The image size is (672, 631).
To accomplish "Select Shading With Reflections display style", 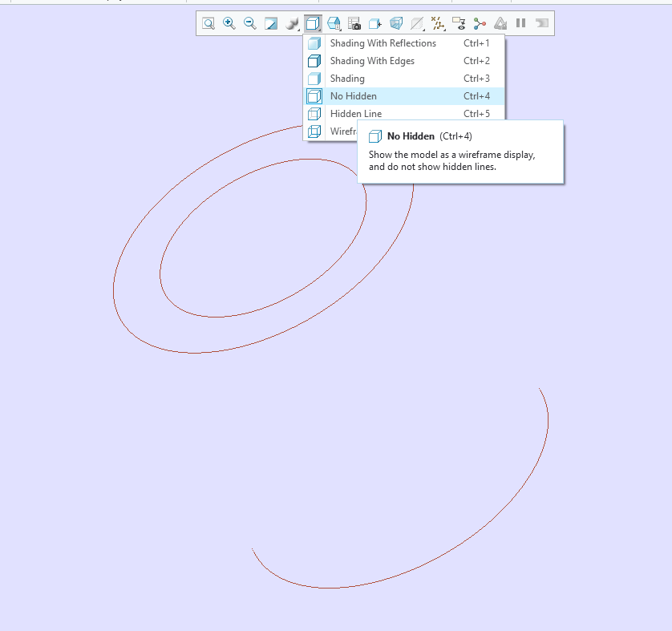I will tap(404, 43).
